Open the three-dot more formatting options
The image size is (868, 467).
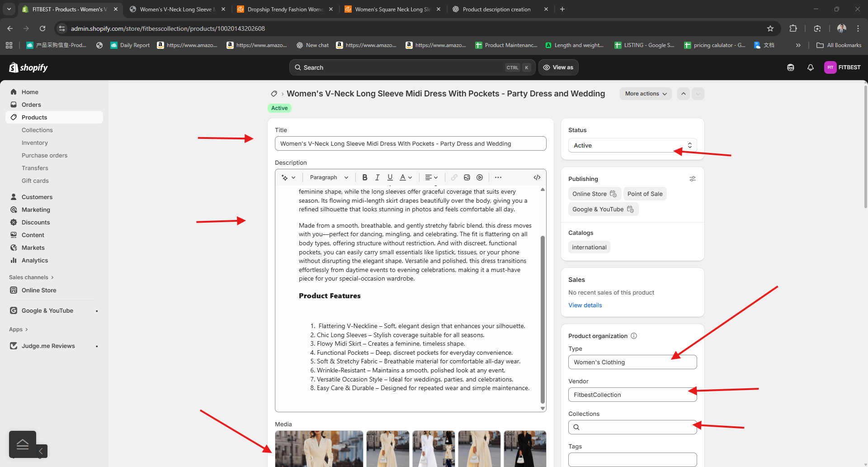(x=498, y=177)
